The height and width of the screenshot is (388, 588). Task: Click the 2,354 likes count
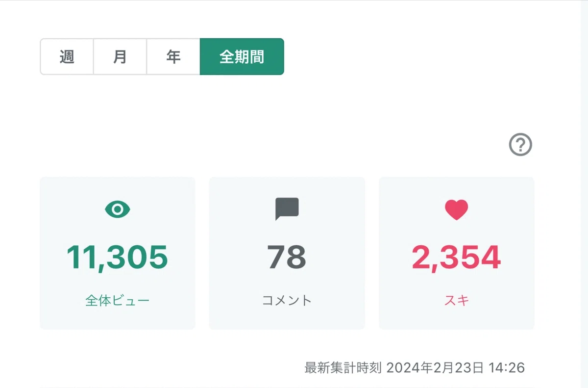[457, 258]
